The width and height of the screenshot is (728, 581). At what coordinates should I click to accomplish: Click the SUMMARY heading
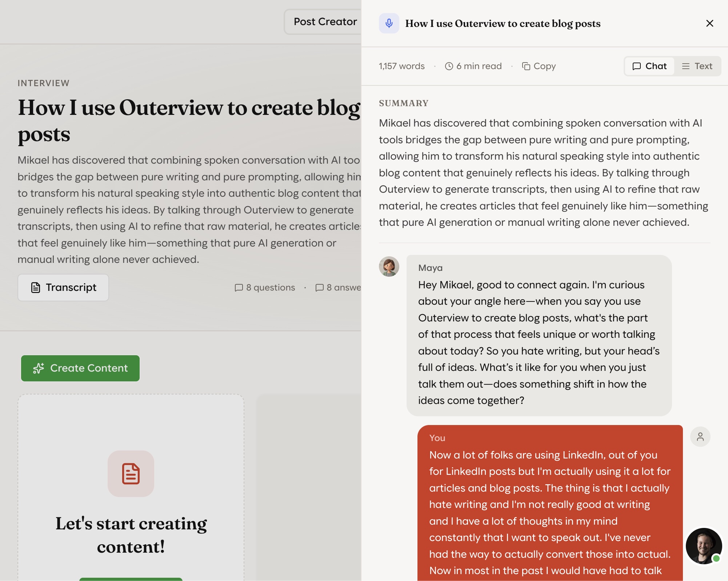pyautogui.click(x=404, y=103)
